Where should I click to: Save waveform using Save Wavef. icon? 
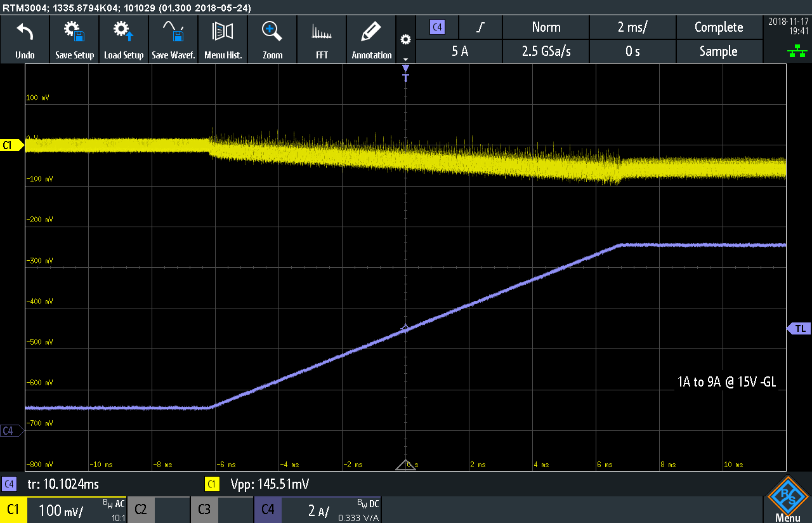pyautogui.click(x=173, y=32)
